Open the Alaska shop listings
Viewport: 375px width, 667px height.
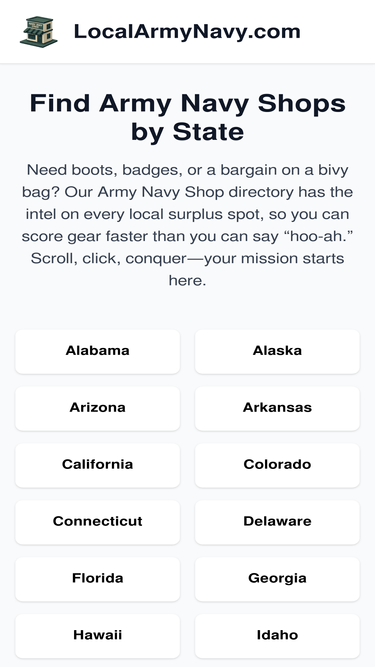coord(277,351)
